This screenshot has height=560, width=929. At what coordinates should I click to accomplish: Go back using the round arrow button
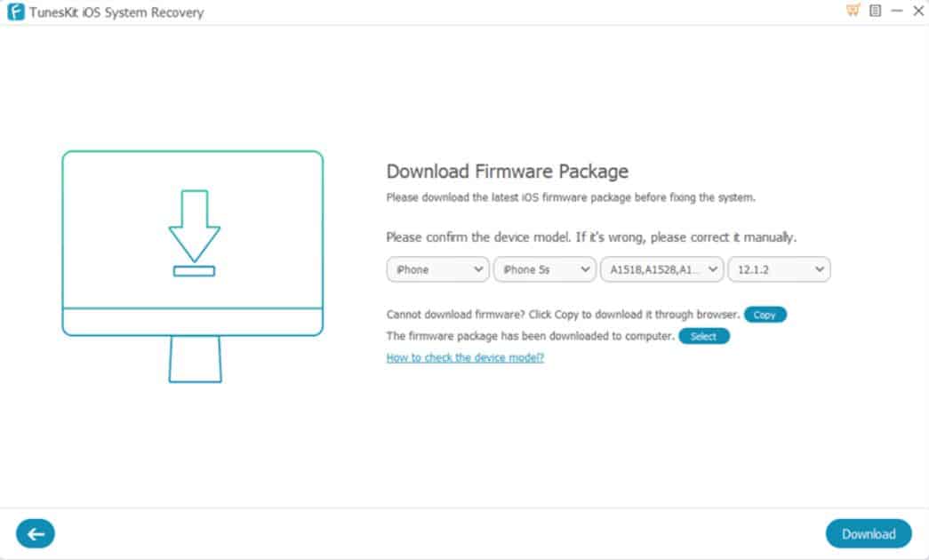[36, 533]
